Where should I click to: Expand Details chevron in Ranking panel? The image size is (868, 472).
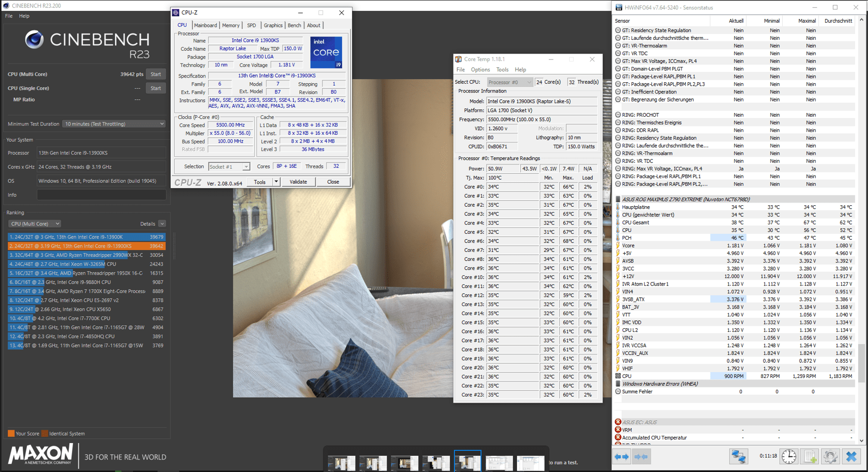point(162,224)
